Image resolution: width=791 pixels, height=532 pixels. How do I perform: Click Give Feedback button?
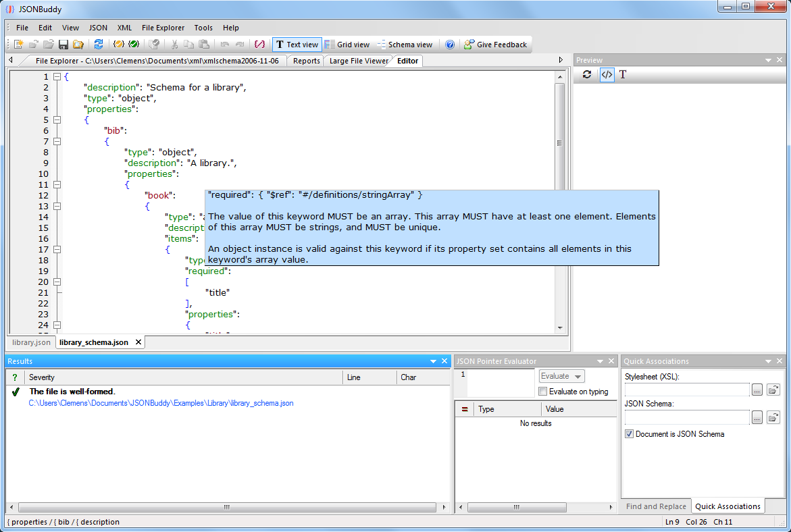[x=495, y=45]
